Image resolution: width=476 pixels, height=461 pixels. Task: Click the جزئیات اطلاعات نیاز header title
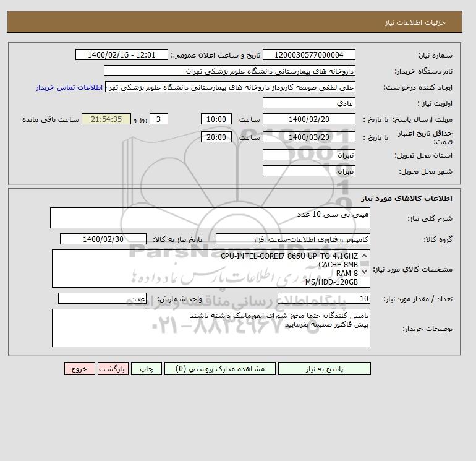(415, 22)
